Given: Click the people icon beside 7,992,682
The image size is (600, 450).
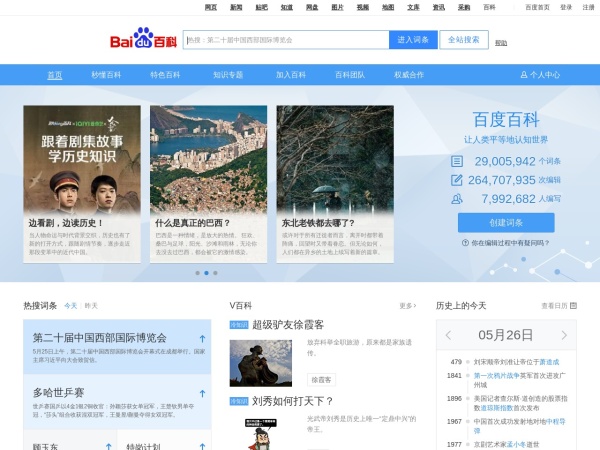Looking at the screenshot, I should click(457, 199).
